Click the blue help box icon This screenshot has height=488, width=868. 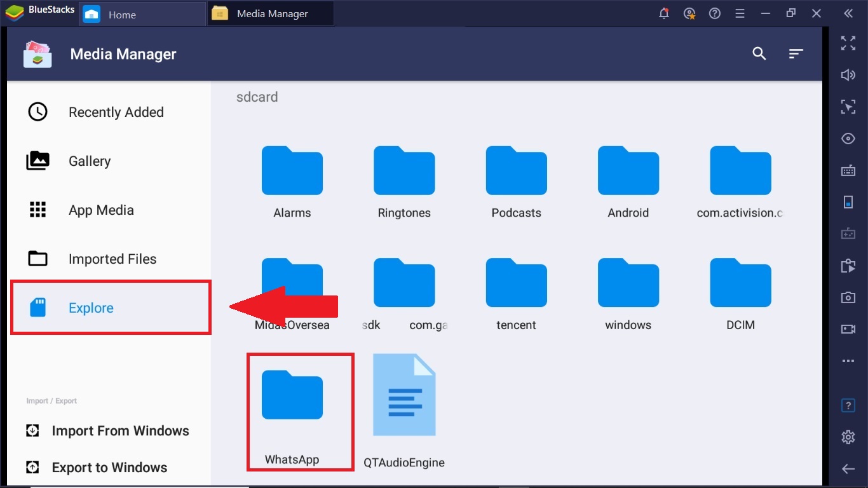tap(848, 405)
